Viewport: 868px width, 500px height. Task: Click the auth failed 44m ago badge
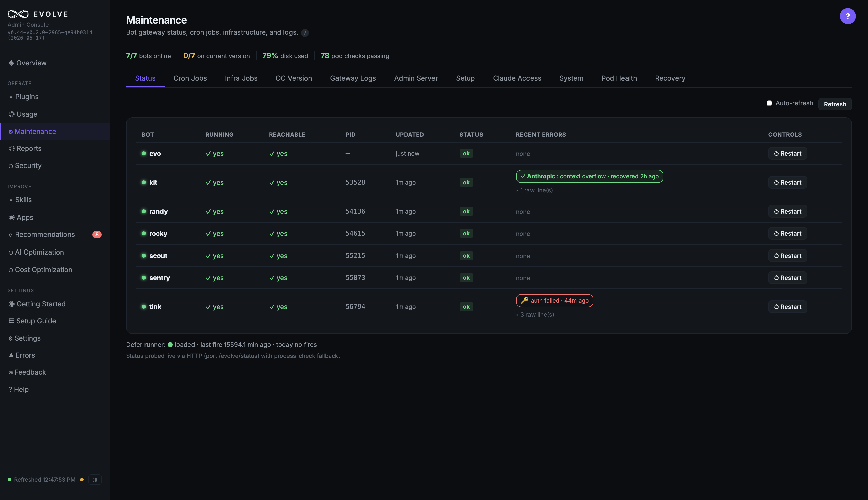click(554, 301)
